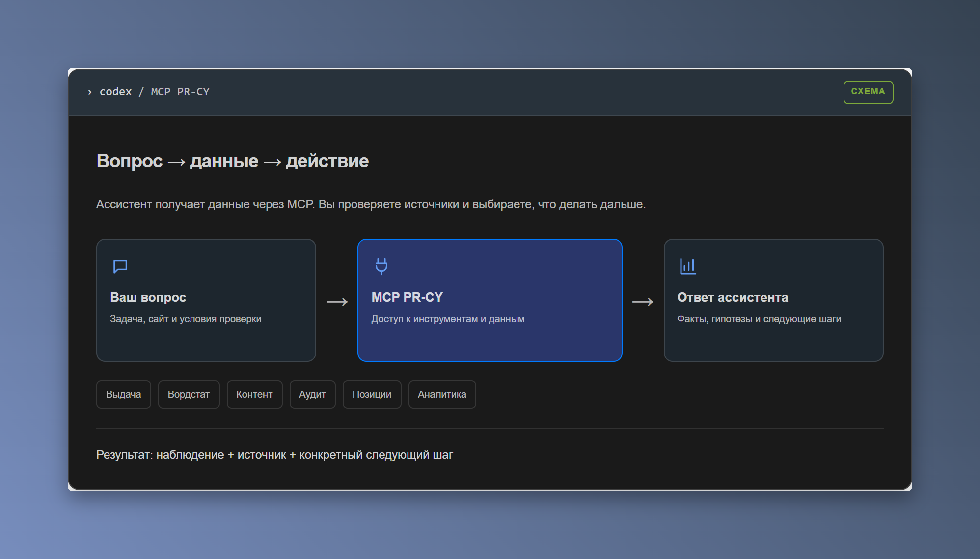Click the bar chart icon in Ответ ассистента card
Screen dimensions: 980x559
coord(688,266)
